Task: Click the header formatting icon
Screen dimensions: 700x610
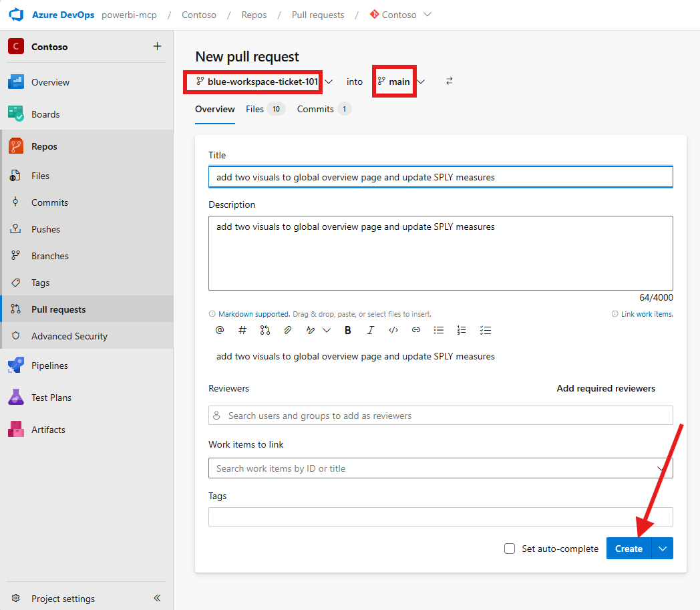Action: [x=311, y=331]
